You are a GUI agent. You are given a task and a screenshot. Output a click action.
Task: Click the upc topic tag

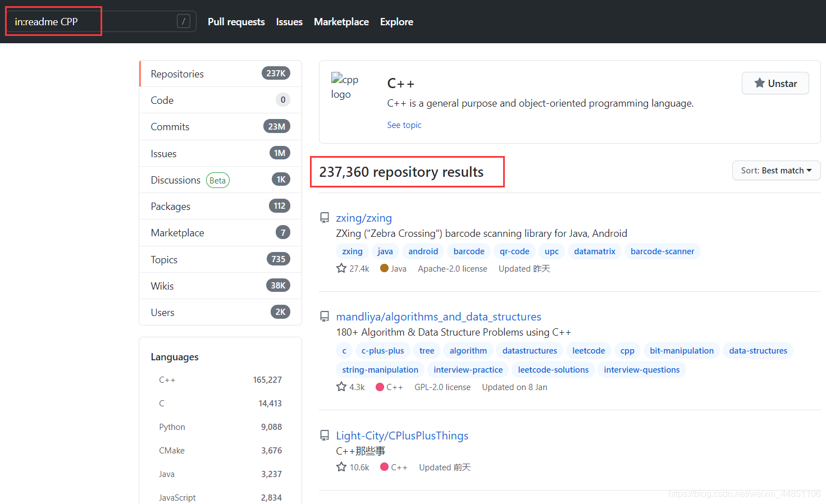[551, 251]
